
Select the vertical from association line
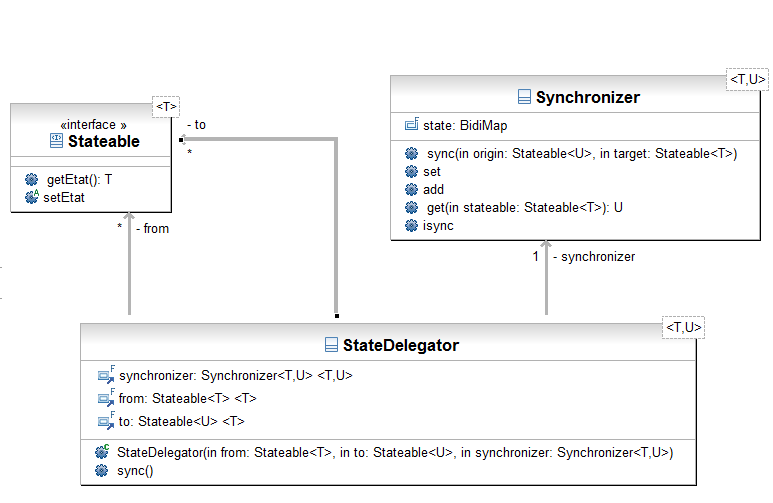(x=129, y=264)
